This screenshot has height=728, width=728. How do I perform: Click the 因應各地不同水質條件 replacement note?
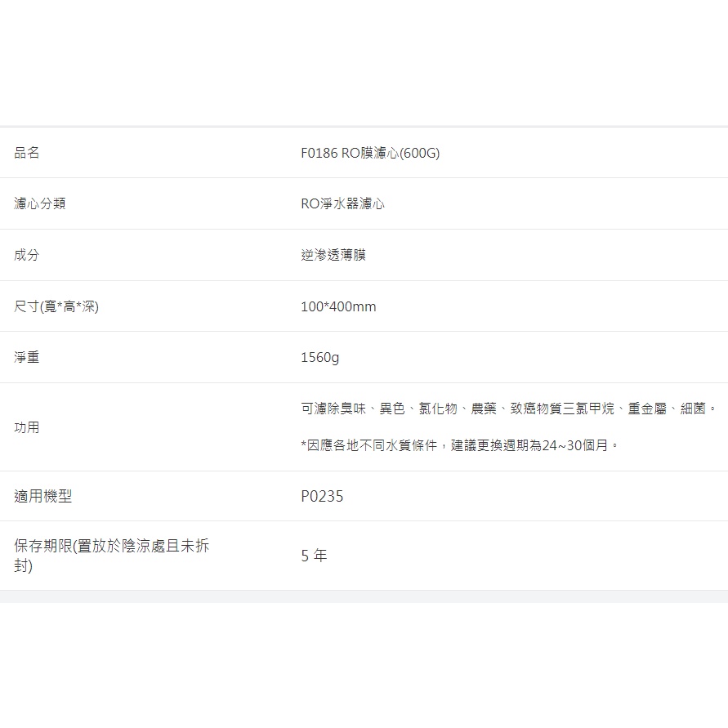(x=372, y=445)
